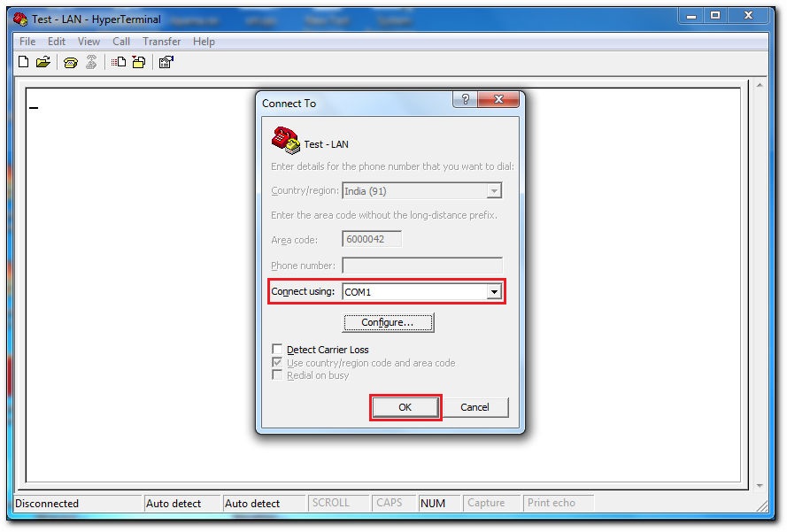
Task: Expand the Country/region dropdown arrow
Action: point(494,190)
